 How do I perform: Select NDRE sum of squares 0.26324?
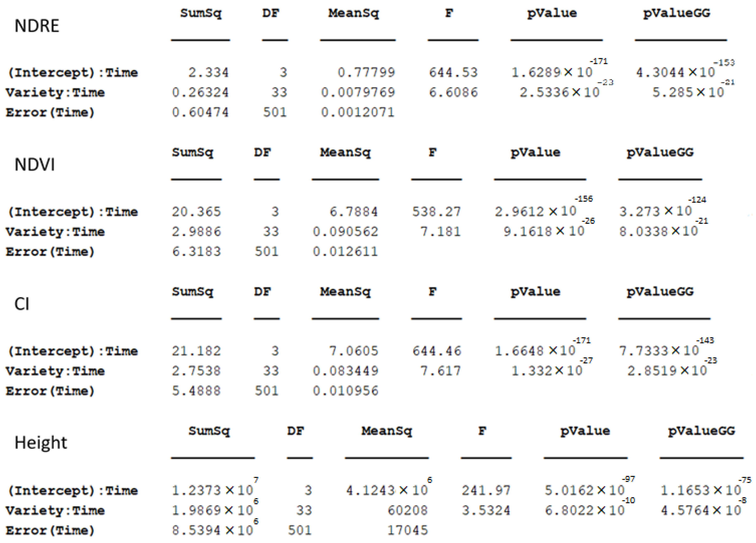[200, 92]
